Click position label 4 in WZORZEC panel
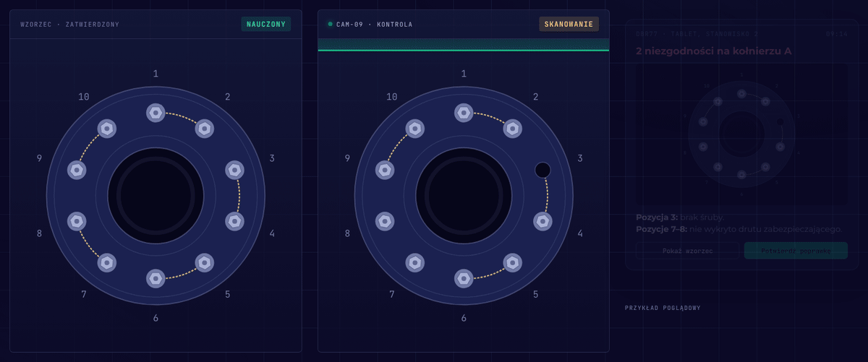 pos(272,233)
